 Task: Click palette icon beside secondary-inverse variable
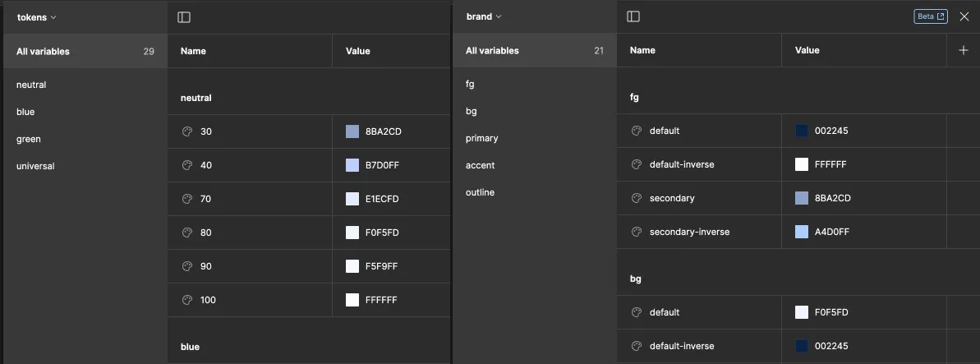tap(637, 232)
